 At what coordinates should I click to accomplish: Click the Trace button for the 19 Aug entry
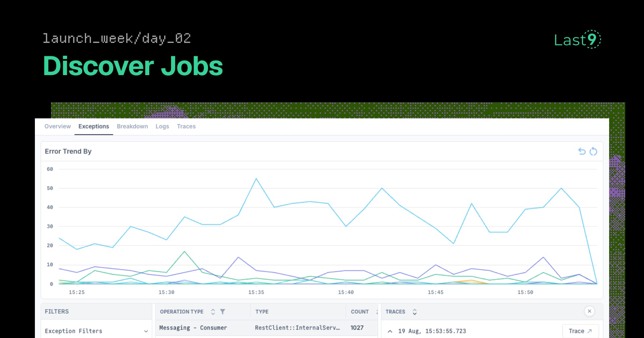click(x=581, y=331)
